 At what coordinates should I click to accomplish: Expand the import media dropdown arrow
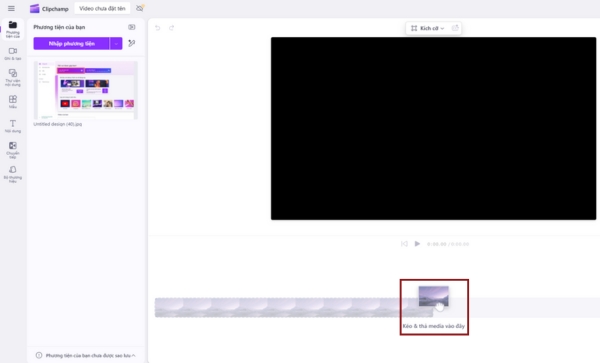[116, 44]
